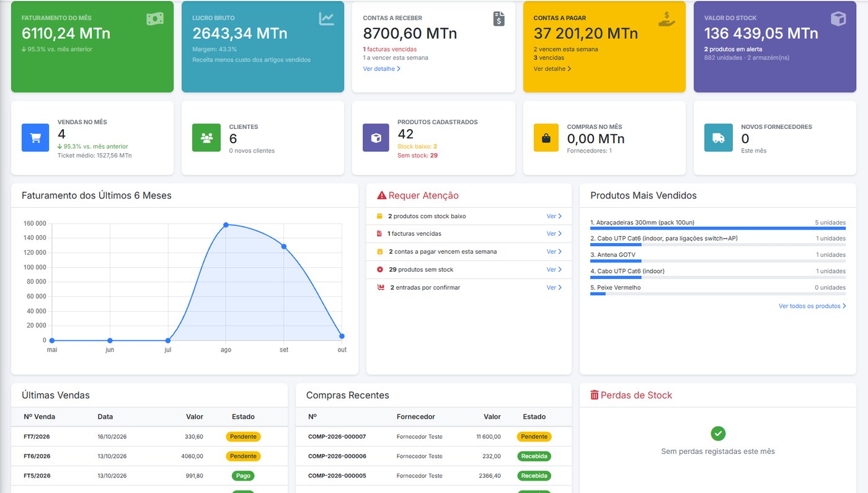Select purchase COMP-2026-000007
868x493 pixels.
[x=337, y=437]
